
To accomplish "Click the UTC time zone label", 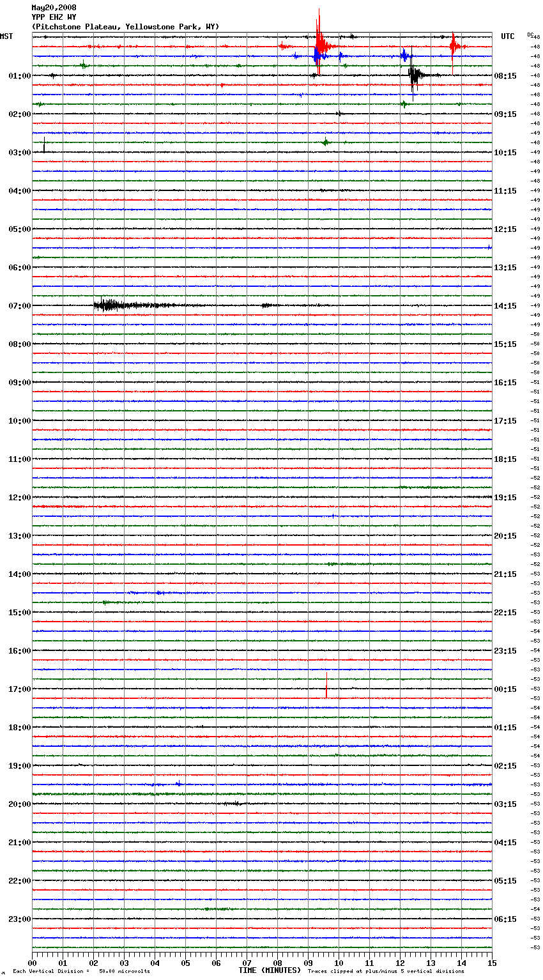I will click(507, 36).
